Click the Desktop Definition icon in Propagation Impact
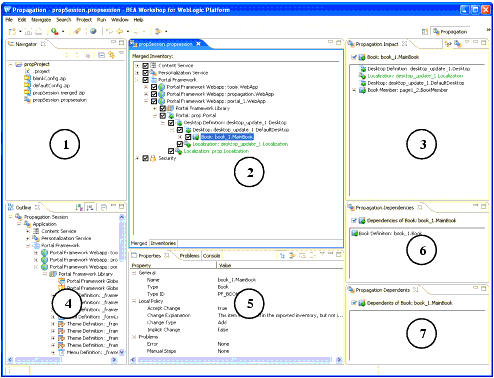The height and width of the screenshot is (378, 494). pyautogui.click(x=363, y=69)
